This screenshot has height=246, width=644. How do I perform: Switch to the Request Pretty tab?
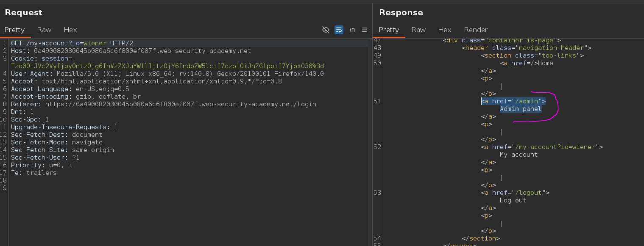(x=15, y=30)
